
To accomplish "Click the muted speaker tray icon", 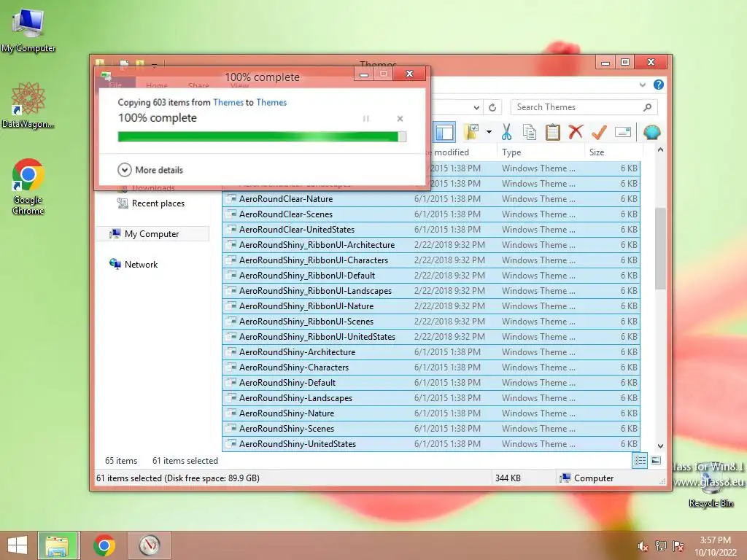I will 643,546.
